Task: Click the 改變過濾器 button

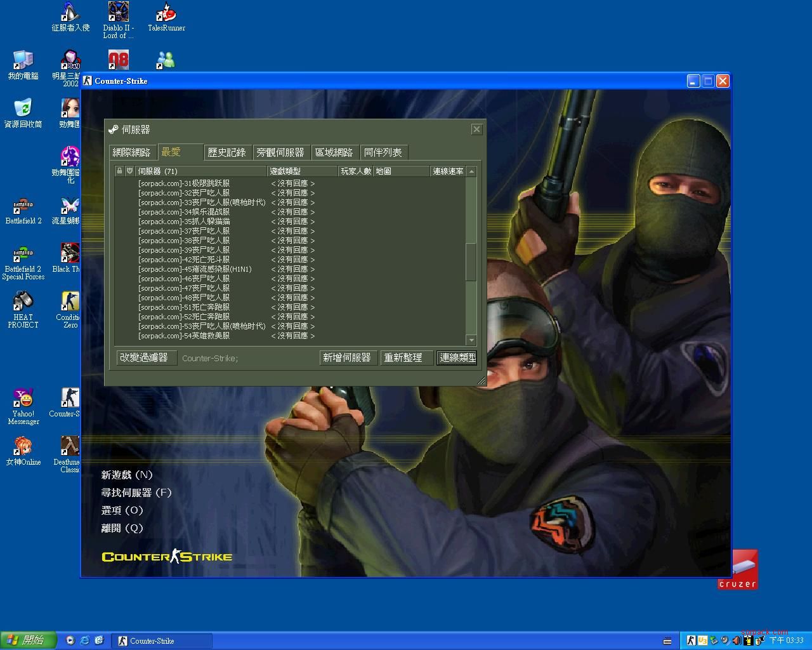Action: tap(145, 358)
